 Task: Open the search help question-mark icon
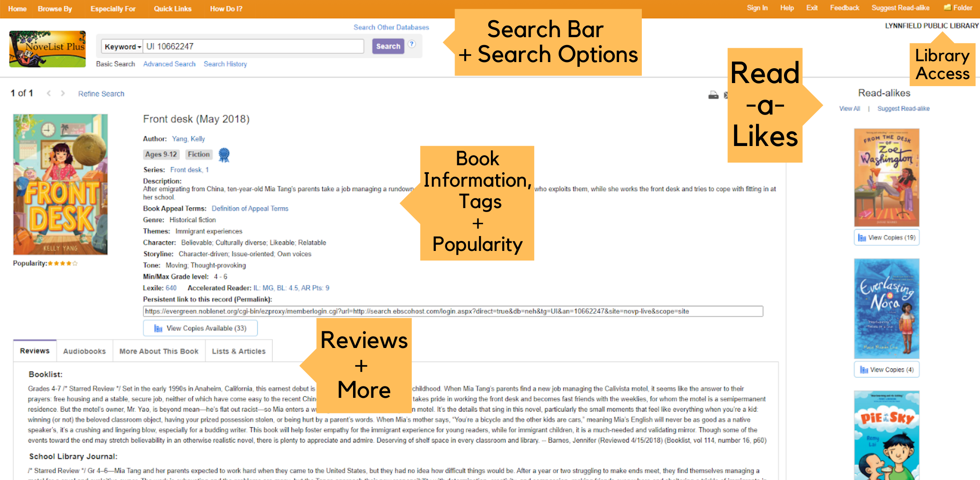(x=412, y=44)
